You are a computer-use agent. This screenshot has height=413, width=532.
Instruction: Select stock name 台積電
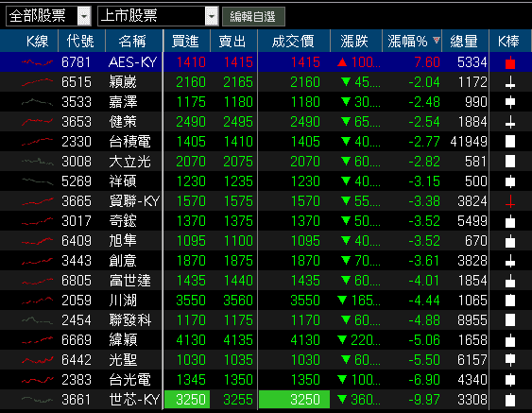coord(130,142)
